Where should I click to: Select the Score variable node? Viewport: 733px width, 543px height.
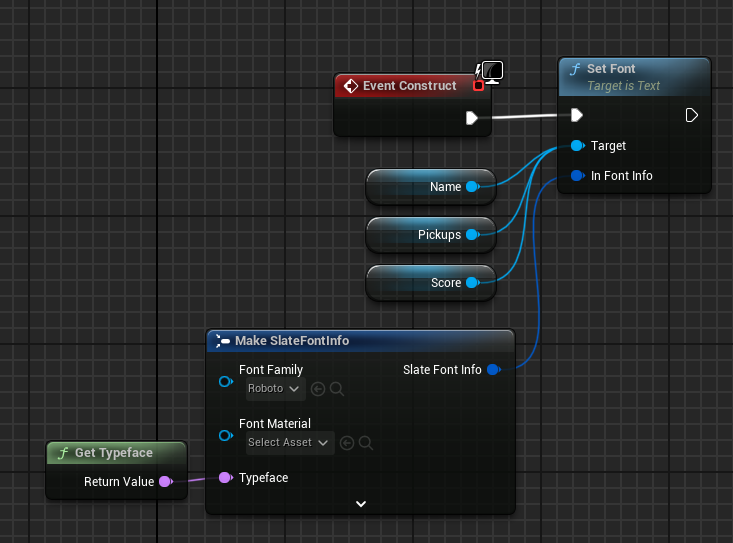431,283
